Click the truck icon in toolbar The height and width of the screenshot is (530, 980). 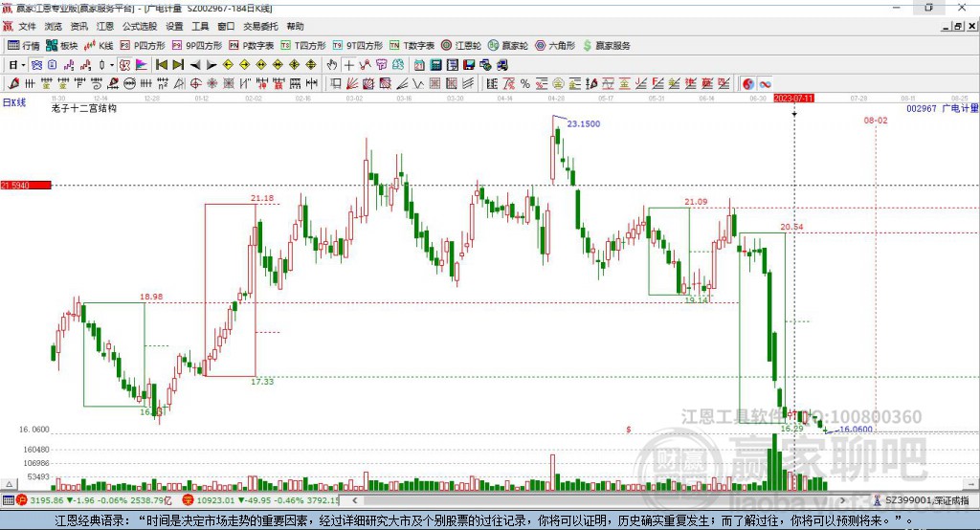502,65
